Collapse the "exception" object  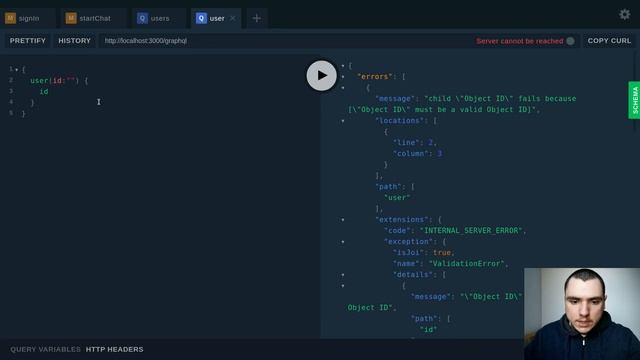343,242
